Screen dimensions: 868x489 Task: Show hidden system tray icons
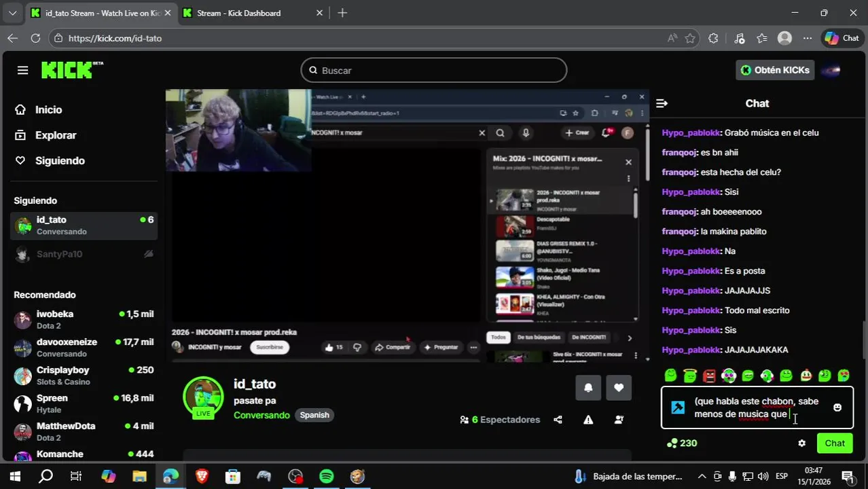pos(702,476)
